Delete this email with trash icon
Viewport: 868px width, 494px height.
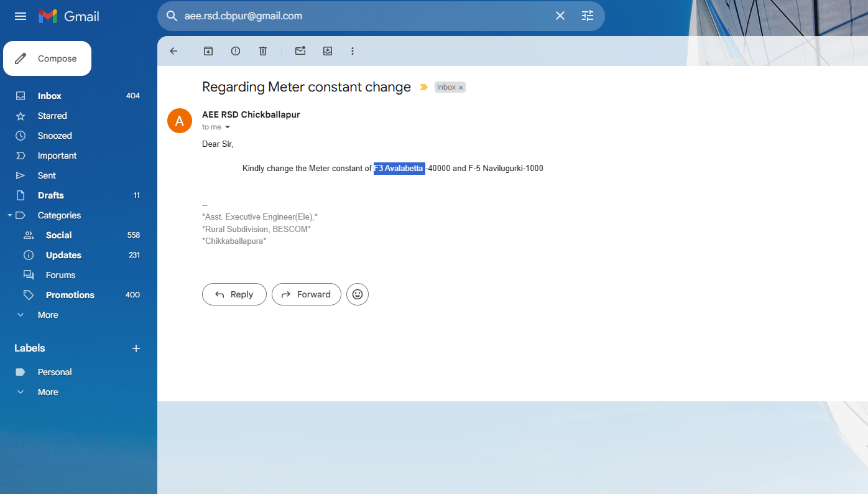[x=263, y=51]
